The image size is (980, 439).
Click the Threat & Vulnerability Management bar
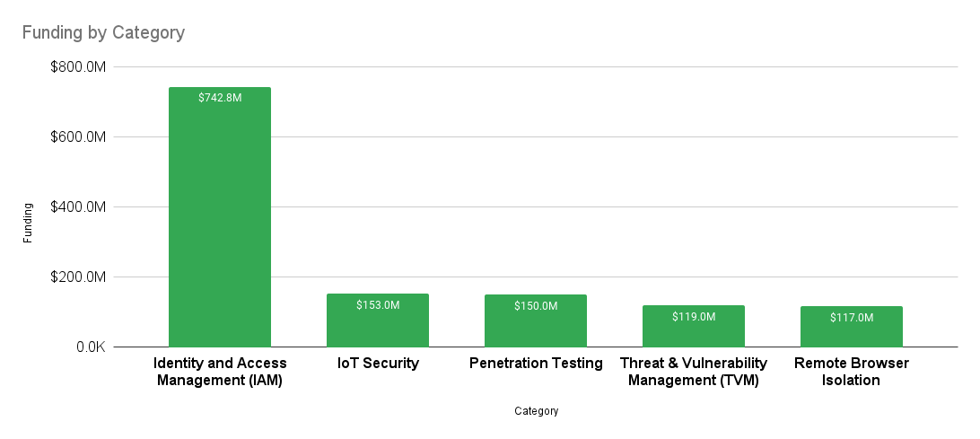click(x=694, y=332)
